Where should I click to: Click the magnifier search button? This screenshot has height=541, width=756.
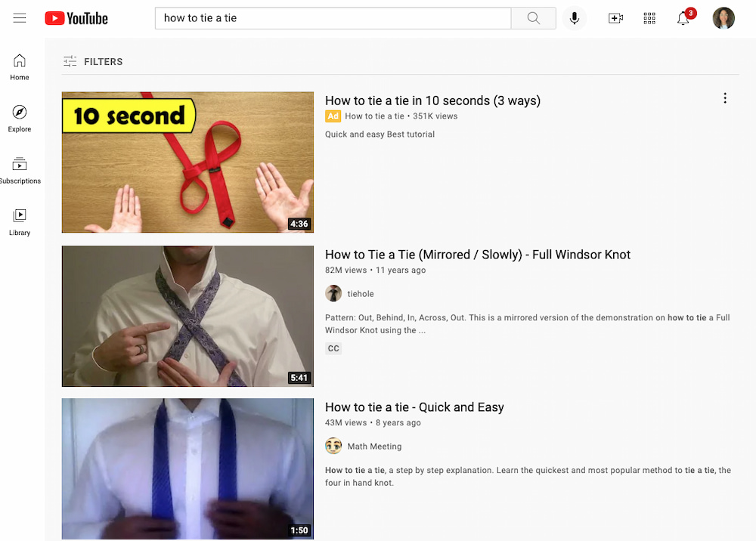click(533, 18)
